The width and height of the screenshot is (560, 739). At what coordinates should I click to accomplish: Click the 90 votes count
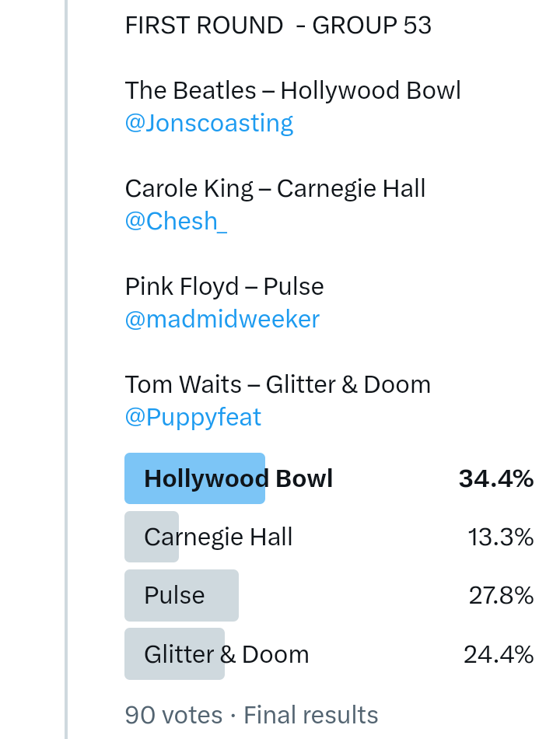point(174,715)
